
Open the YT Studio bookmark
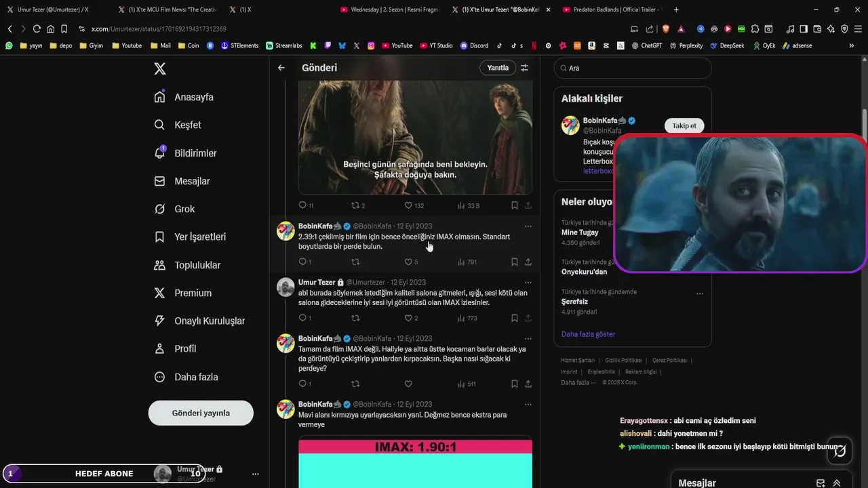pos(436,45)
